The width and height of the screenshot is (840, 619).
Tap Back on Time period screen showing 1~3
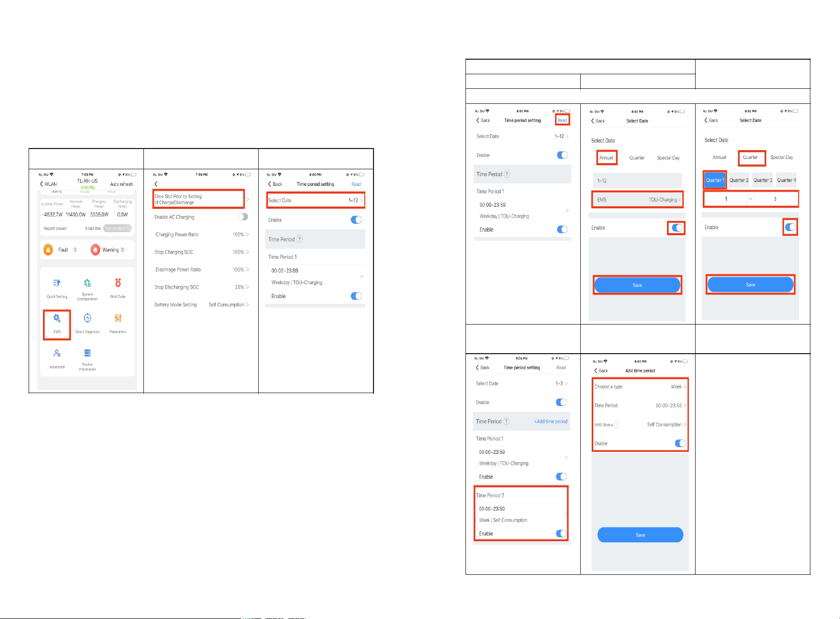pos(483,367)
